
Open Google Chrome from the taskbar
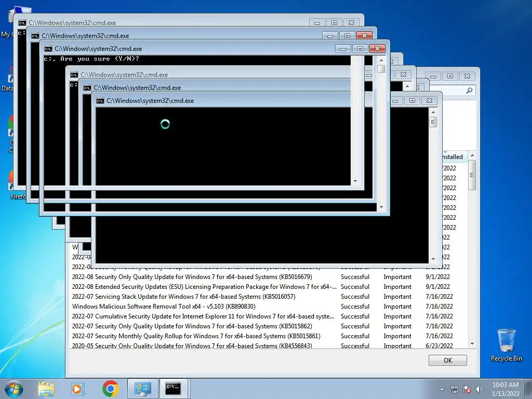tap(110, 389)
